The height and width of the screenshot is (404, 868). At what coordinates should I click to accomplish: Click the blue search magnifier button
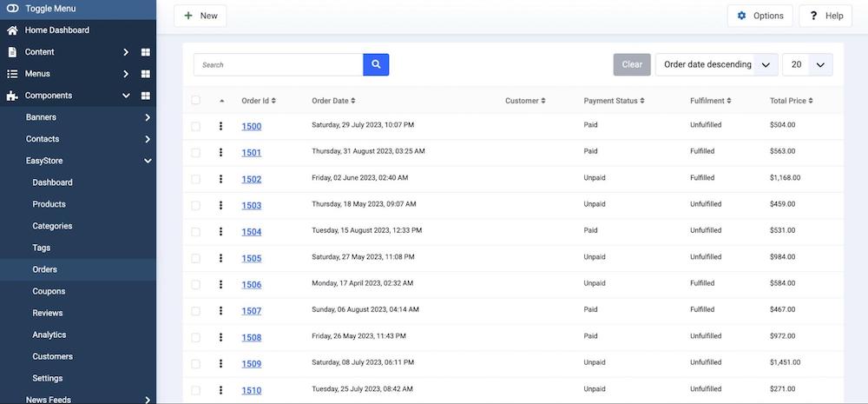point(376,65)
